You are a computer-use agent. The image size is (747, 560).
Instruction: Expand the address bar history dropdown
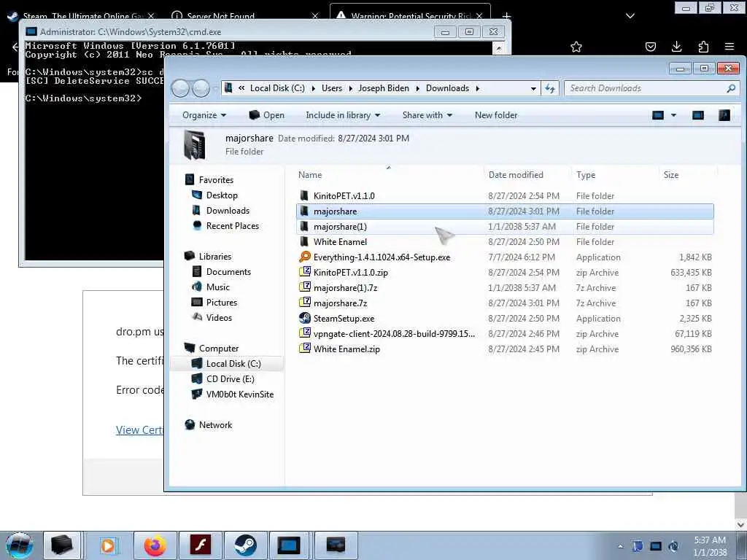tap(533, 88)
